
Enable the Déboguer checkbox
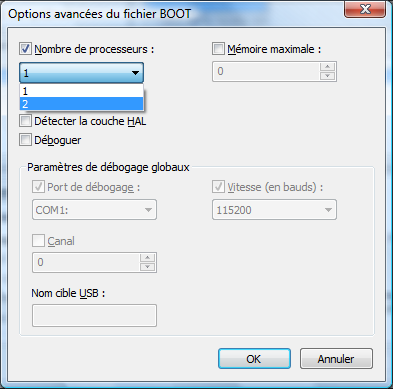25,140
